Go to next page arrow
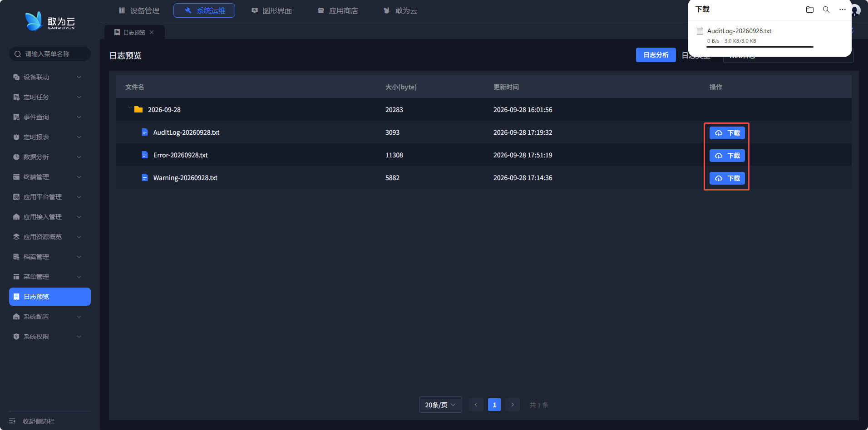The width and height of the screenshot is (868, 430). pos(513,405)
